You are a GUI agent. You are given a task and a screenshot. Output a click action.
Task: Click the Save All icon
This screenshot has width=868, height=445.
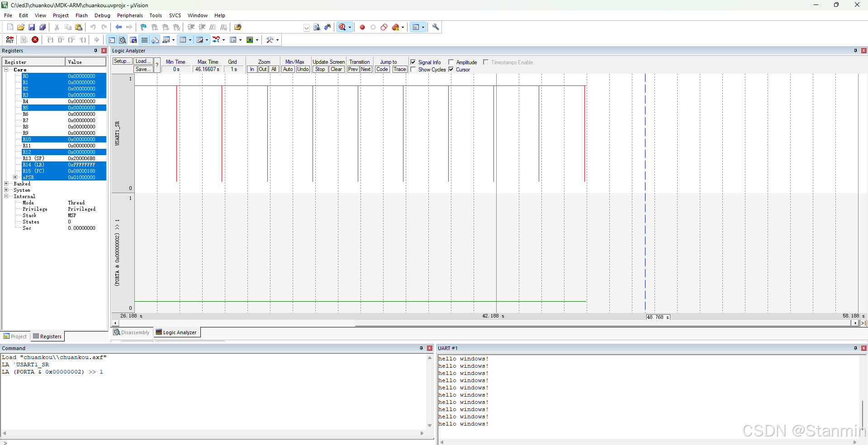pos(43,27)
